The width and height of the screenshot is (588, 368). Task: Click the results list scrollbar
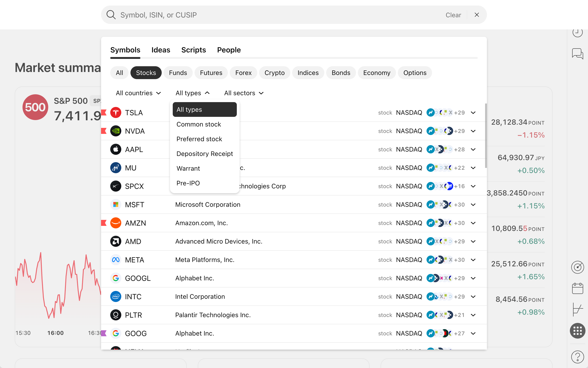tap(486, 135)
